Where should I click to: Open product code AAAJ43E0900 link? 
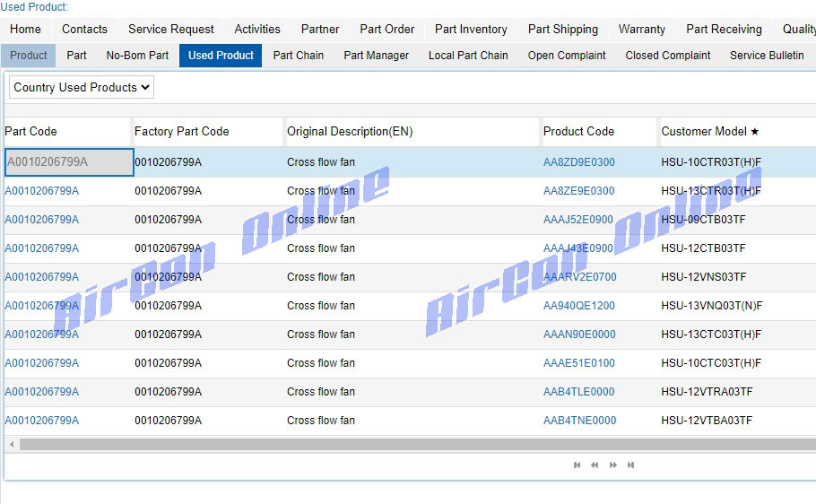click(578, 248)
